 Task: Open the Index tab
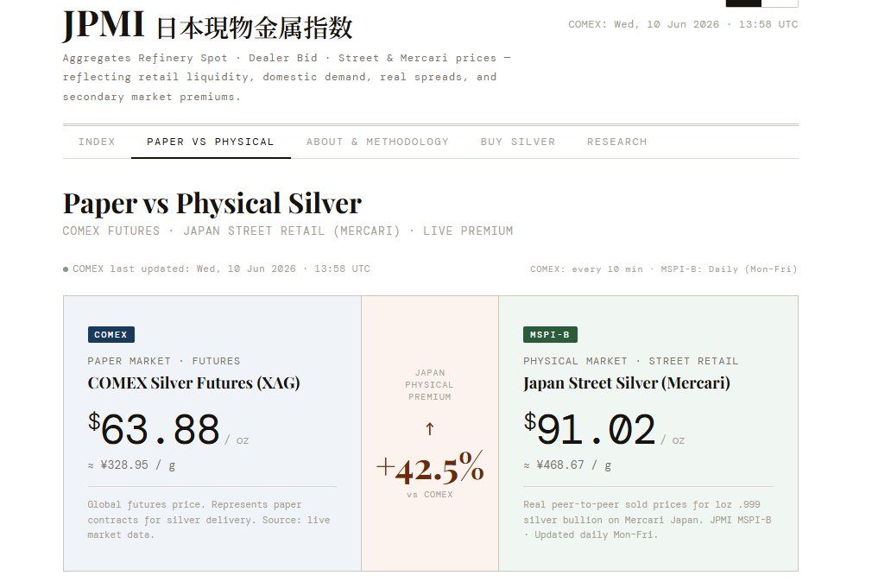tap(97, 142)
